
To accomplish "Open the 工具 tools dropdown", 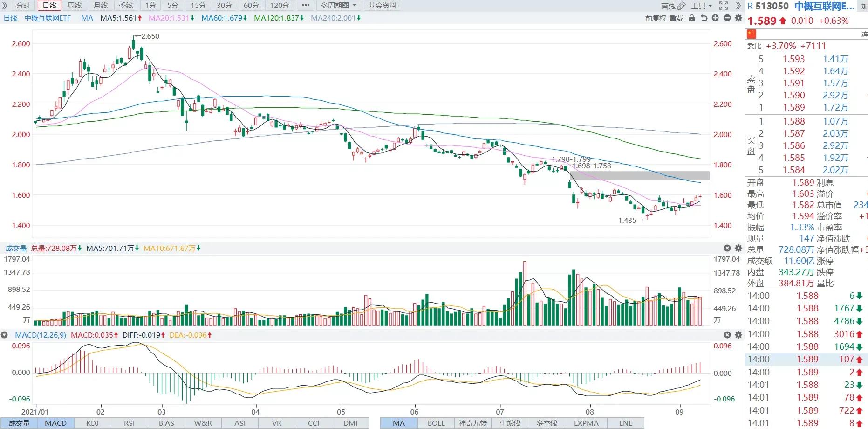I will [x=702, y=6].
